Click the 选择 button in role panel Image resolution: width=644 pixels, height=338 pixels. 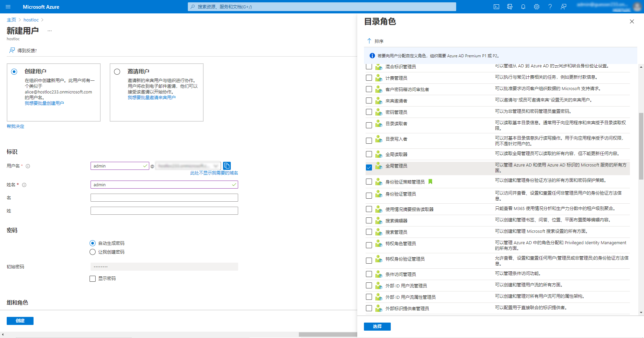pos(377,327)
